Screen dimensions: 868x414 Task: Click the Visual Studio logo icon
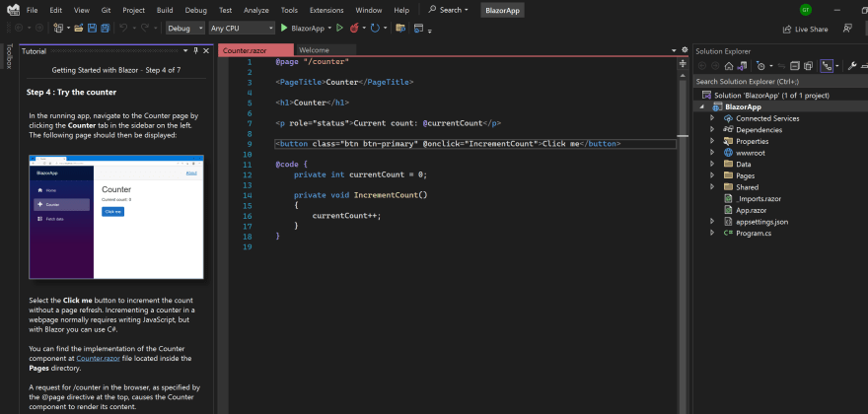12,10
